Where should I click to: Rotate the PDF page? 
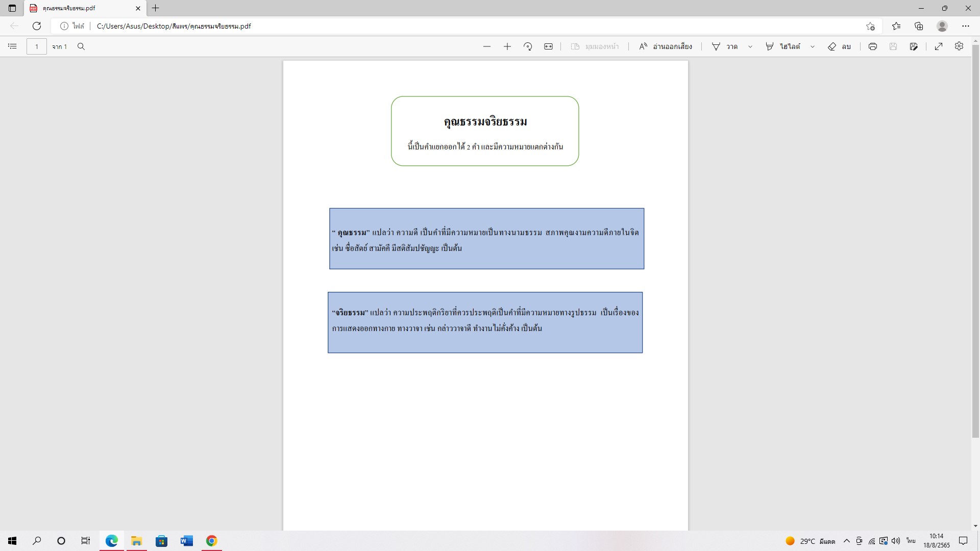coord(528,46)
